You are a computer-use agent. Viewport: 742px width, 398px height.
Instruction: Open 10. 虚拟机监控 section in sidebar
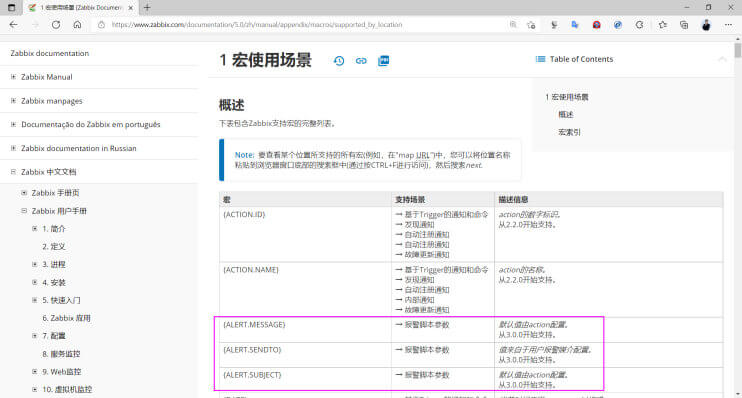67,389
